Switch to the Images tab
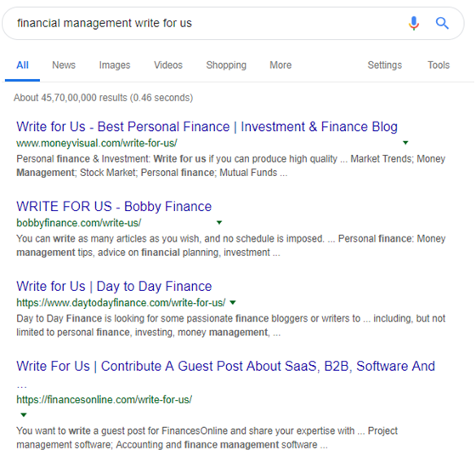This screenshot has height=462, width=476. pyautogui.click(x=115, y=65)
